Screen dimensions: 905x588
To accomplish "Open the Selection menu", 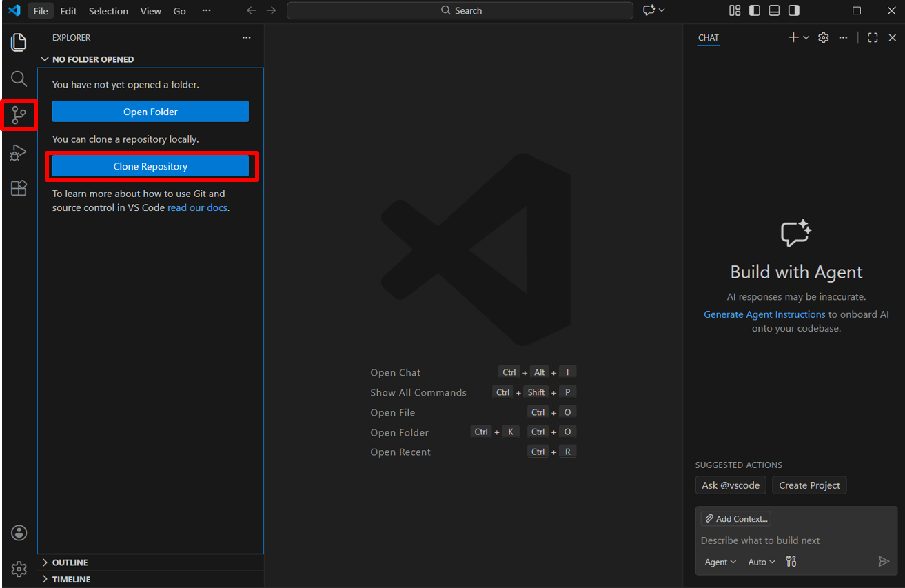I will coord(108,11).
